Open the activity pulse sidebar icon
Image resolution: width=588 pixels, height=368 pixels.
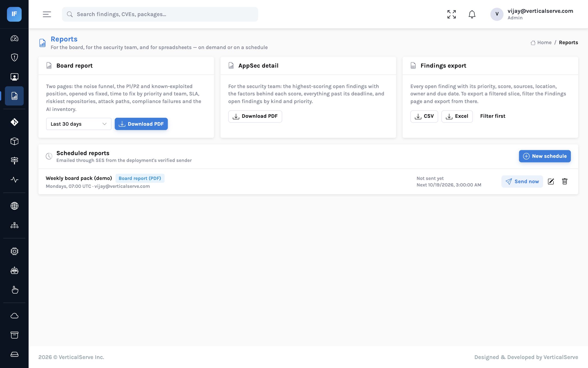(x=14, y=180)
